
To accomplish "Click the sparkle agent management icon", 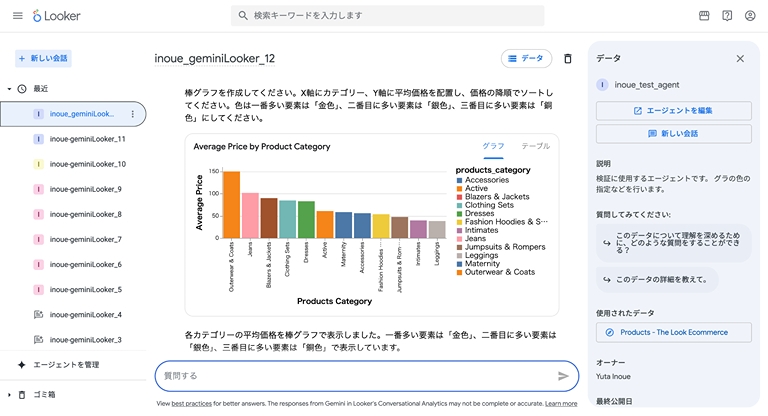I will 22,365.
